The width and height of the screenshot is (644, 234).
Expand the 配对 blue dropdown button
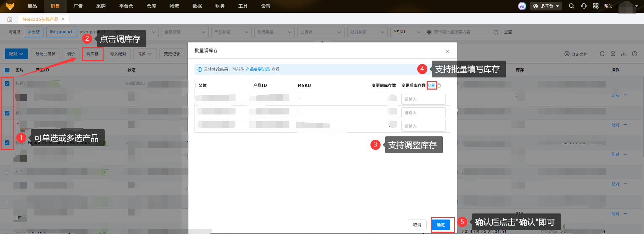tap(16, 54)
